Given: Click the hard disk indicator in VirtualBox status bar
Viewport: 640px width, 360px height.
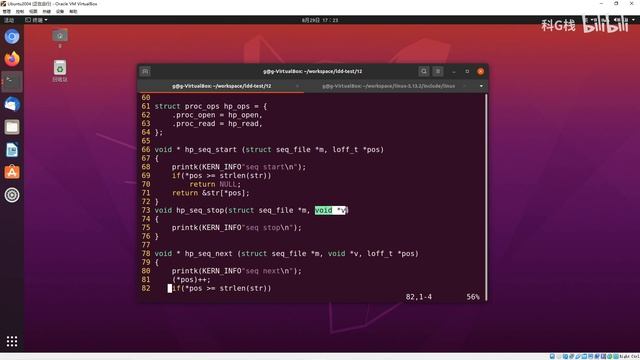Looking at the screenshot, I should click(552, 356).
